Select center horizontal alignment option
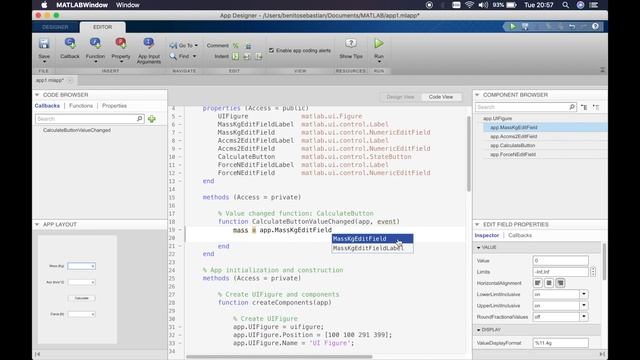 click(x=549, y=283)
